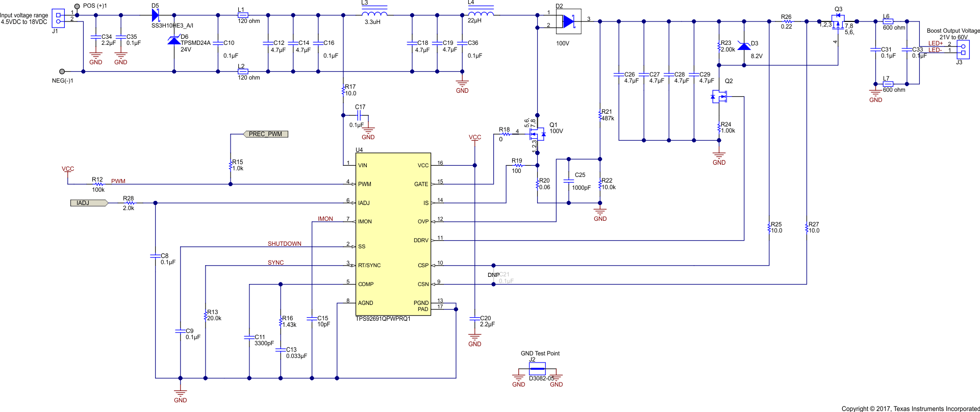Click the LED- net label
The image size is (980, 412).
[935, 50]
